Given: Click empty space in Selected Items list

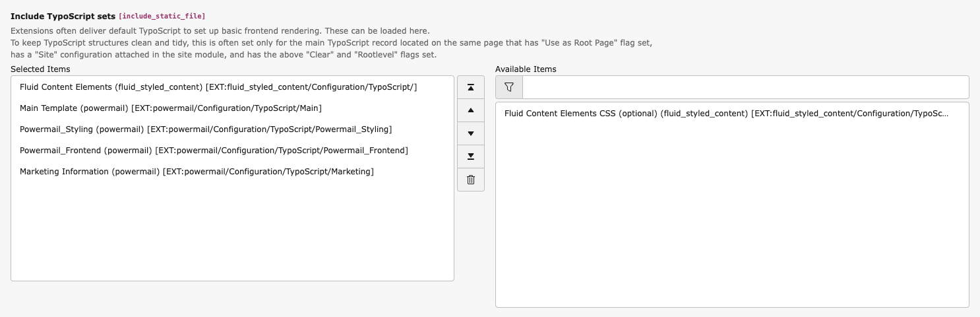Looking at the screenshot, I should pyautogui.click(x=232, y=231).
